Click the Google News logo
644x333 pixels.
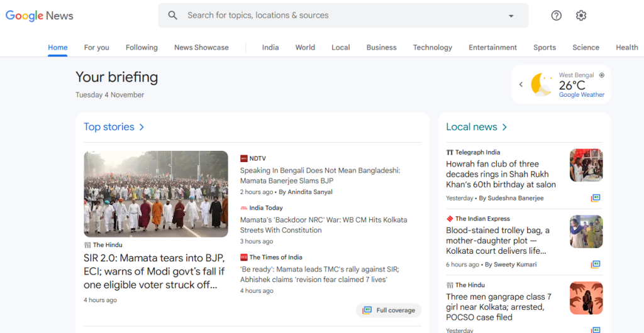40,16
